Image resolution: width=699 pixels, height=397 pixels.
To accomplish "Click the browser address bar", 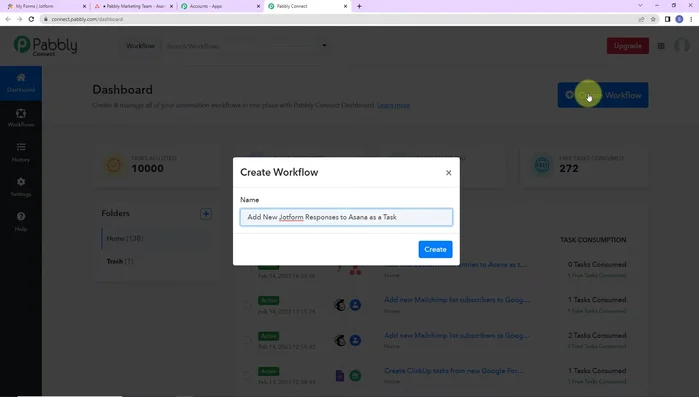I will point(339,19).
